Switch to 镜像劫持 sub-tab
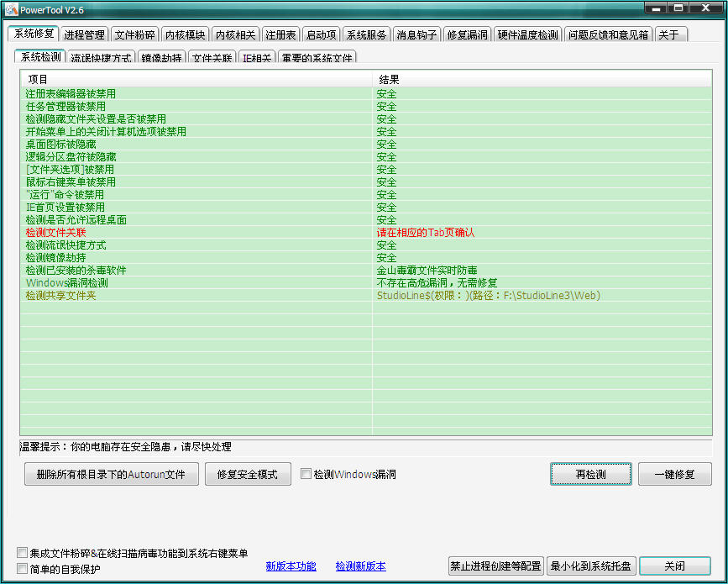This screenshot has width=728, height=584. [x=161, y=57]
